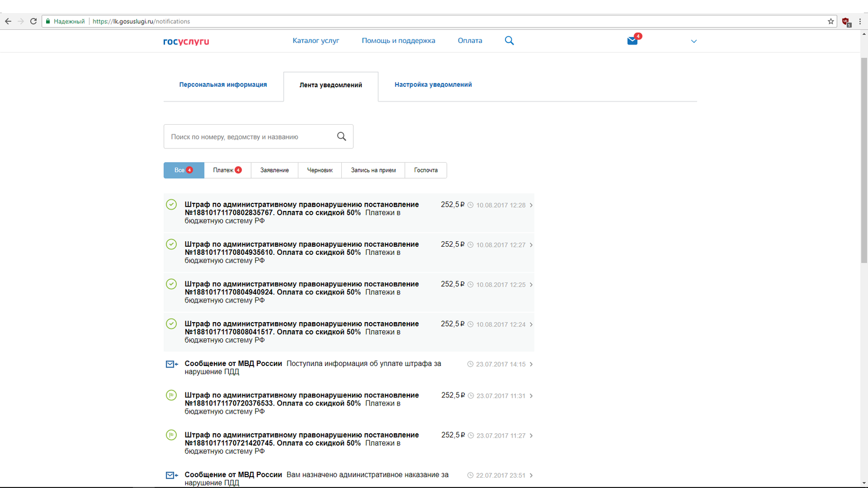Click scrollbar up arrow

click(864, 34)
